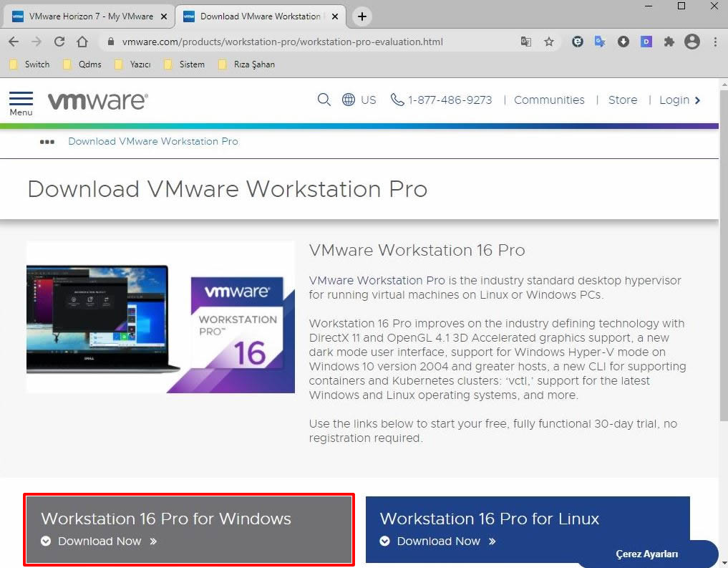Click the site security padlock icon

point(110,42)
